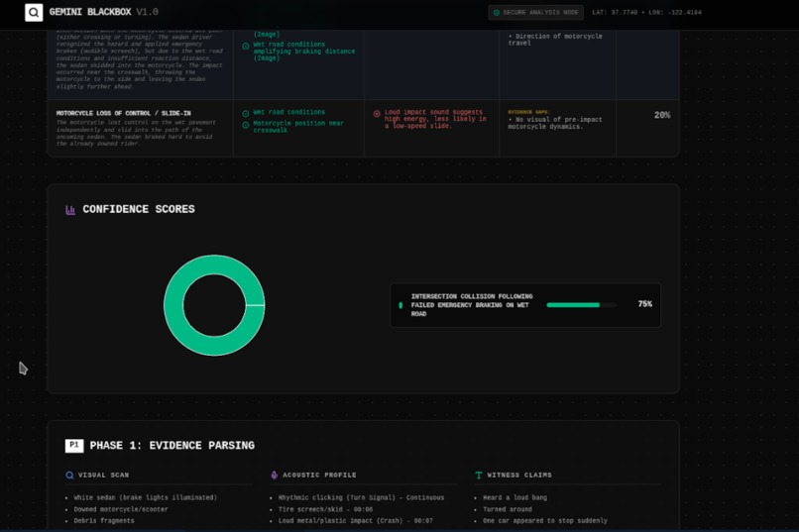Image resolution: width=799 pixels, height=532 pixels.
Task: Click 'MOTORCYCLE LOSS OF CONTROL / SLIDE-IN' heading
Action: (x=124, y=113)
